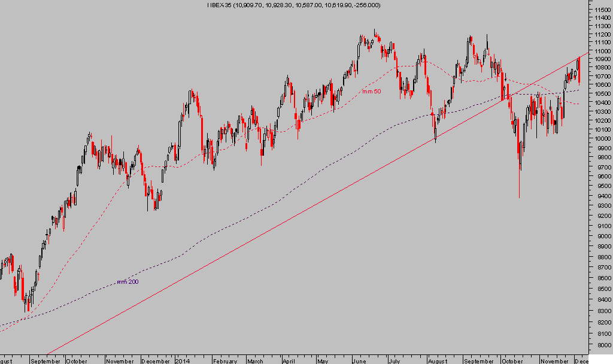Select the May label on the date axis

(324, 361)
